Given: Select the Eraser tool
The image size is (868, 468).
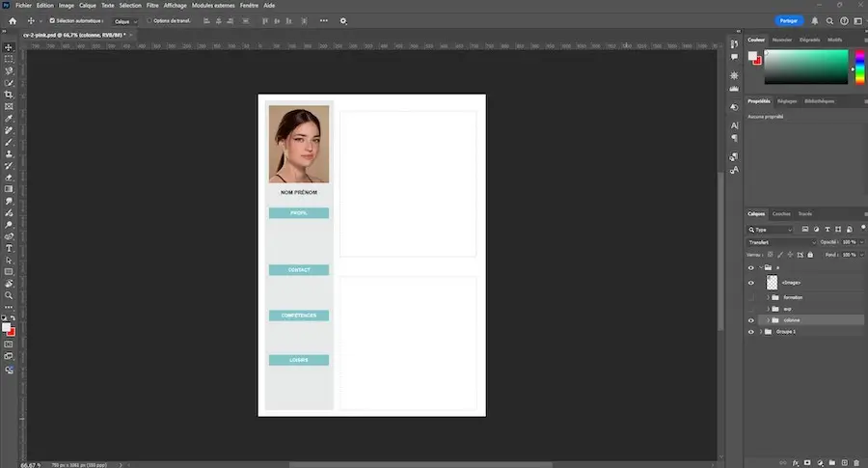Looking at the screenshot, I should [x=9, y=178].
